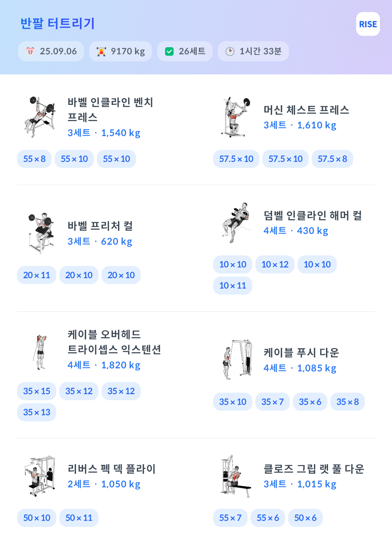Select the 덤벨 인클라인 해머 컬 exercise image
392x547 pixels.
pos(236,223)
